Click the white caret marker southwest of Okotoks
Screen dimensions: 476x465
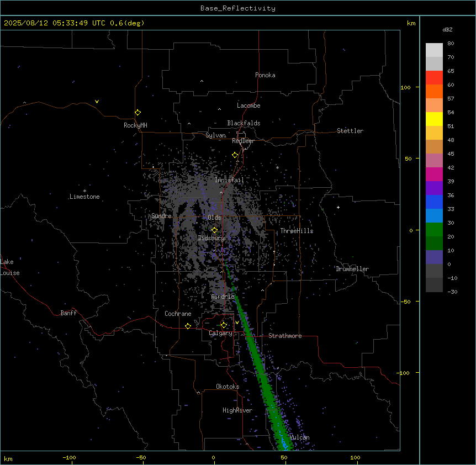tap(198, 393)
